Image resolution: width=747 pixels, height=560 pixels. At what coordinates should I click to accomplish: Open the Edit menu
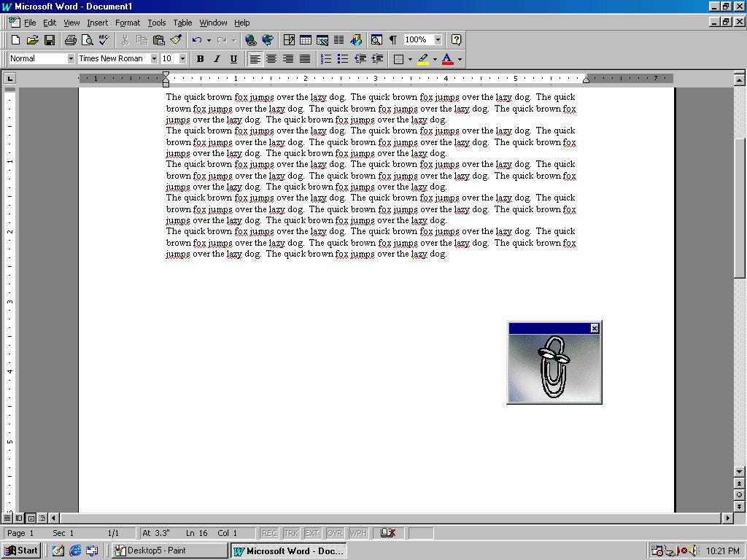tap(50, 23)
